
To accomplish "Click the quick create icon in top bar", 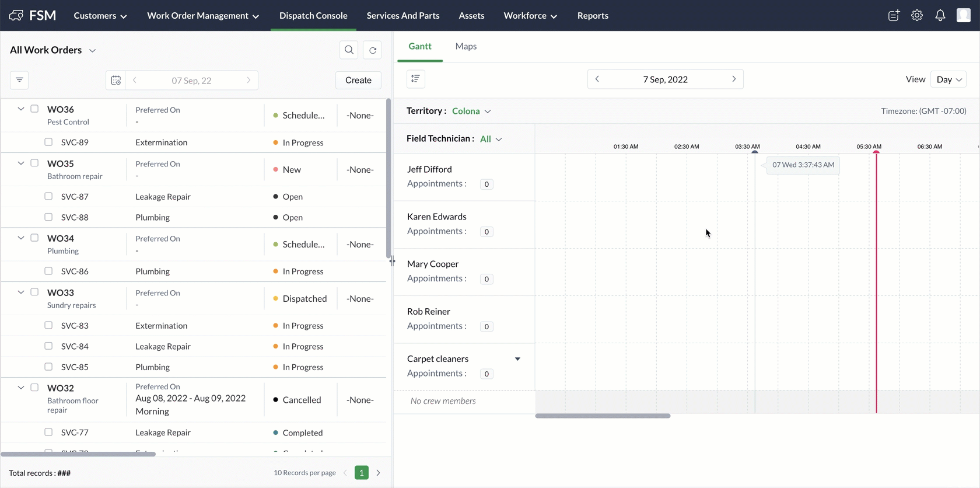I will 894,16.
